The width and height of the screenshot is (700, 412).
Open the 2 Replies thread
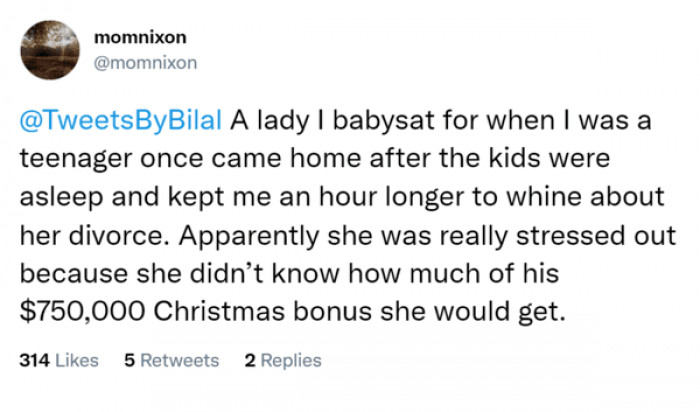tap(283, 361)
